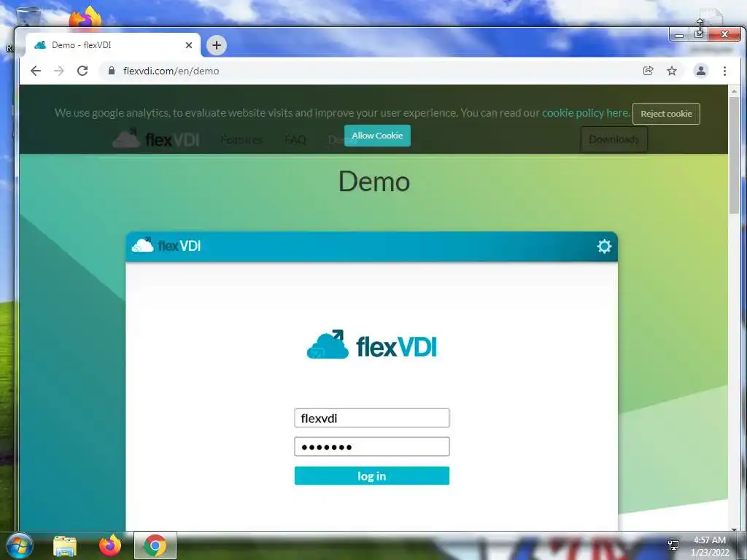Viewport: 747px width, 560px height.
Task: Open flexVDI settings gear icon
Action: (604, 246)
